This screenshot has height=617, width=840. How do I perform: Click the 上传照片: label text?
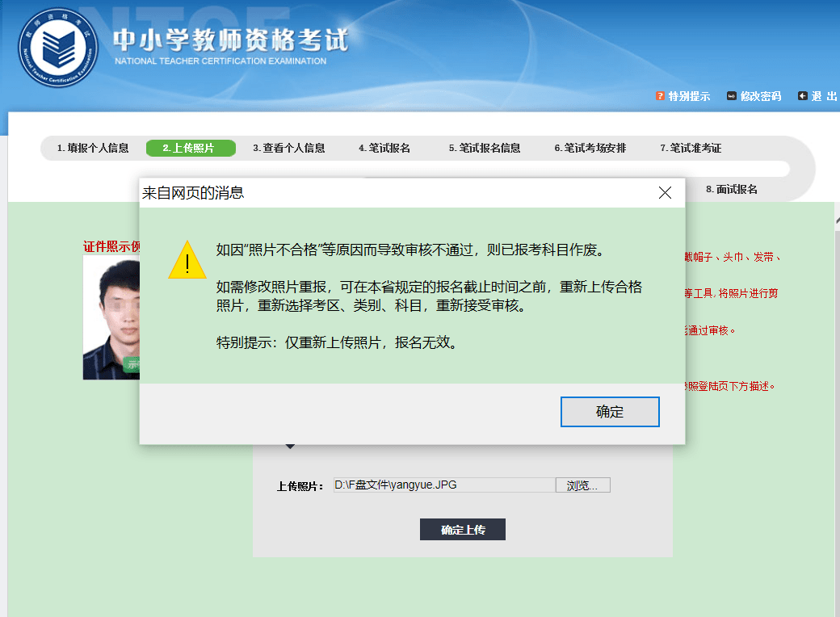tap(300, 486)
